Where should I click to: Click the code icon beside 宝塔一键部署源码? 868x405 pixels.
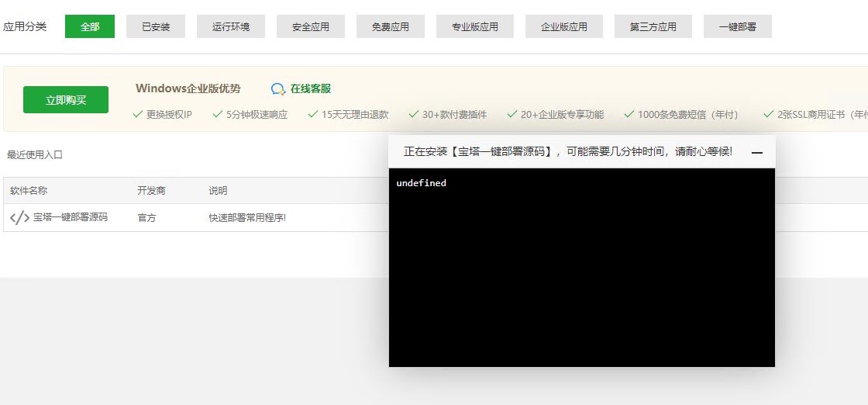(x=20, y=218)
